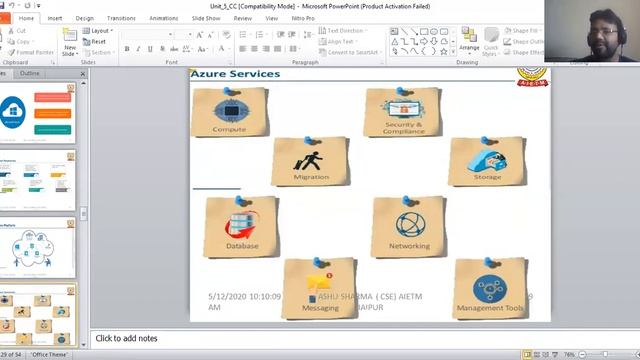Open the Slide Show tab
640x360 pixels.
click(206, 18)
